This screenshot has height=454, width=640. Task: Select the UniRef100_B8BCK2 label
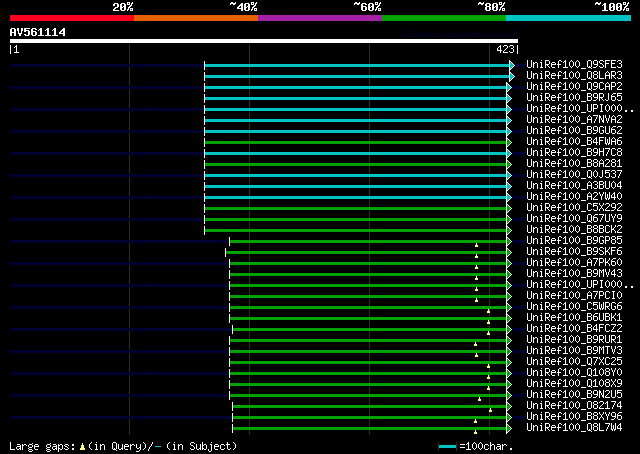[x=574, y=230]
